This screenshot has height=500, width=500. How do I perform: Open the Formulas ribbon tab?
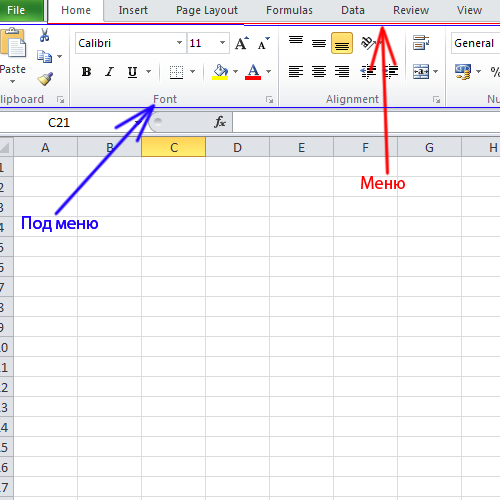pos(289,10)
